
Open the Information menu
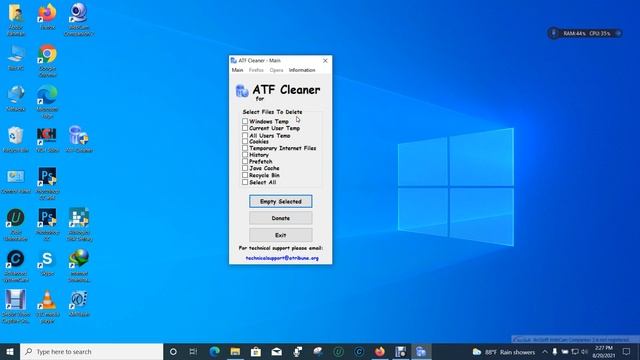[302, 70]
